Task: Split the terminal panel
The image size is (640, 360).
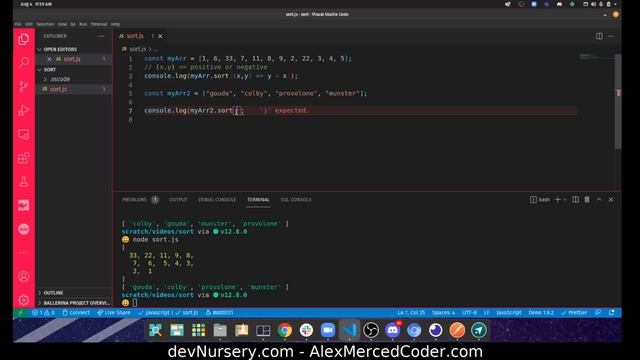Action: coord(575,200)
